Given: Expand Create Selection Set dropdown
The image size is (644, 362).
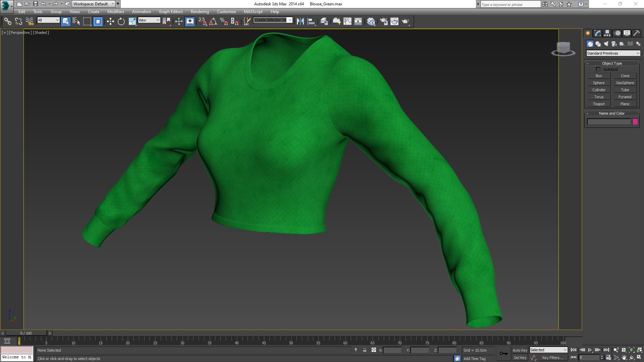Looking at the screenshot, I should 290,20.
